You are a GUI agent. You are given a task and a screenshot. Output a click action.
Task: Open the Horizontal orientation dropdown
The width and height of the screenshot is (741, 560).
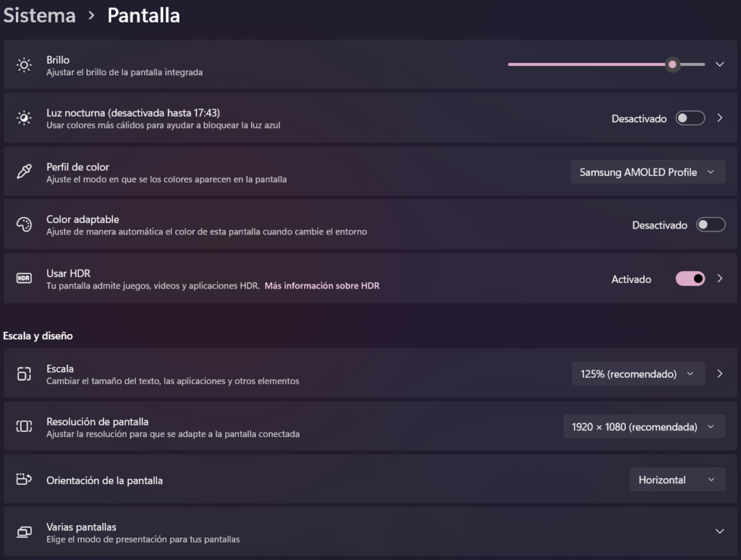pos(677,480)
